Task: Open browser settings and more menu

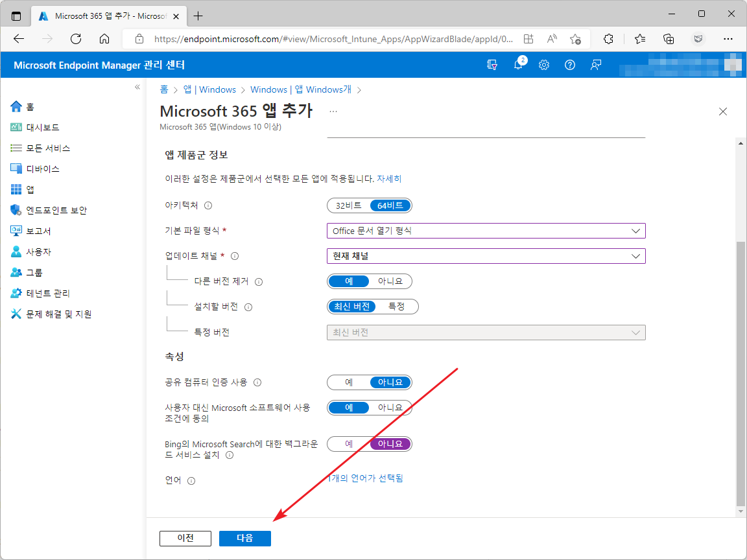Action: (728, 39)
